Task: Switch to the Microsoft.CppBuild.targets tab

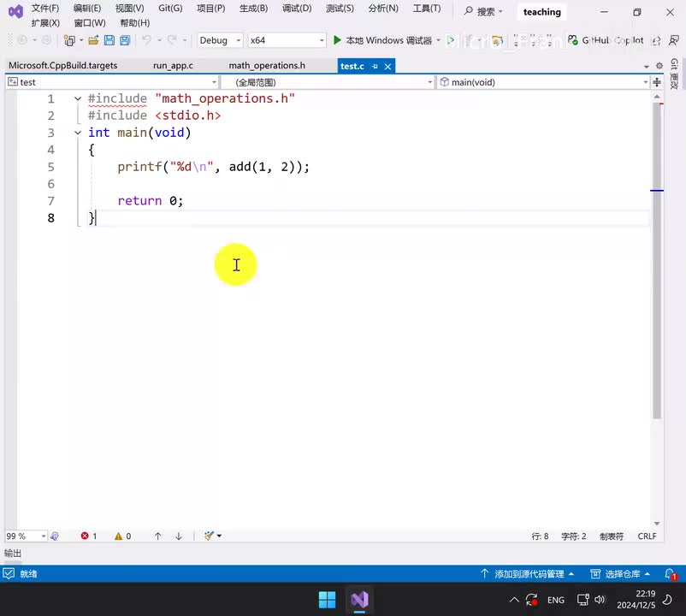Action: pos(63,66)
